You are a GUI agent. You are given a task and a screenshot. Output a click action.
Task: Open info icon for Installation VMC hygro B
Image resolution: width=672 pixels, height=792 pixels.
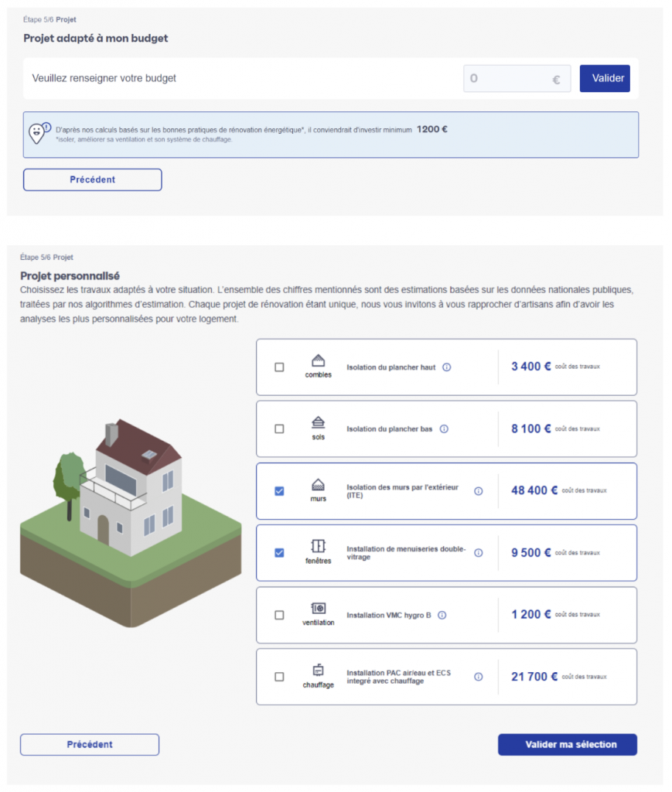pos(442,616)
